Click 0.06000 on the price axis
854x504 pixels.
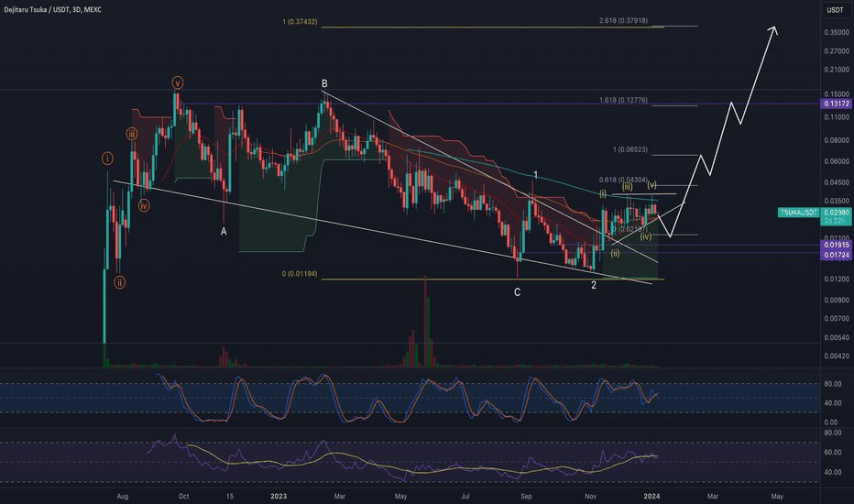(x=837, y=161)
